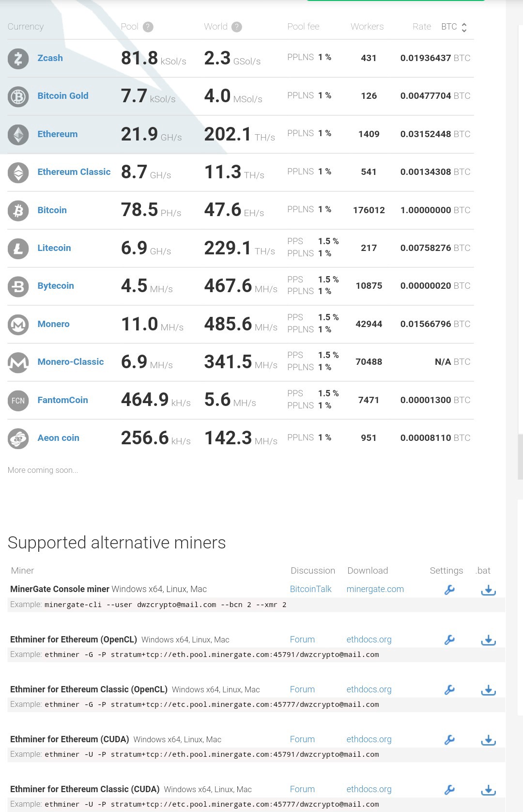The height and width of the screenshot is (812, 523).
Task: Open ethdocs.org for Ethminer Ethereum (OpenCL)
Action: [369, 640]
